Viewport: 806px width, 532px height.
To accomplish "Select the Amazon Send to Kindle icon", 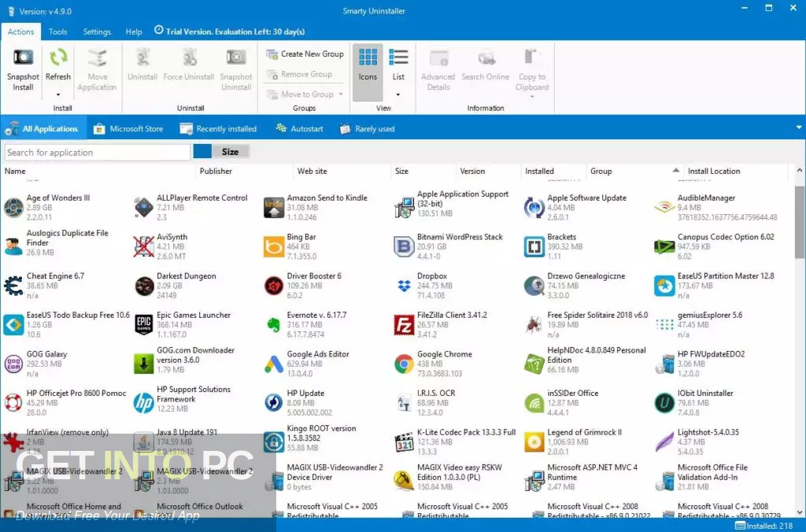I will click(274, 208).
